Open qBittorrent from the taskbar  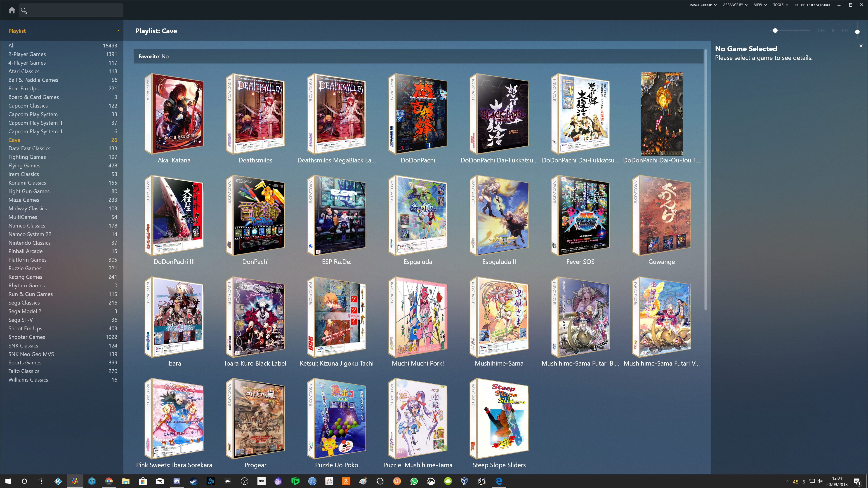(x=312, y=481)
